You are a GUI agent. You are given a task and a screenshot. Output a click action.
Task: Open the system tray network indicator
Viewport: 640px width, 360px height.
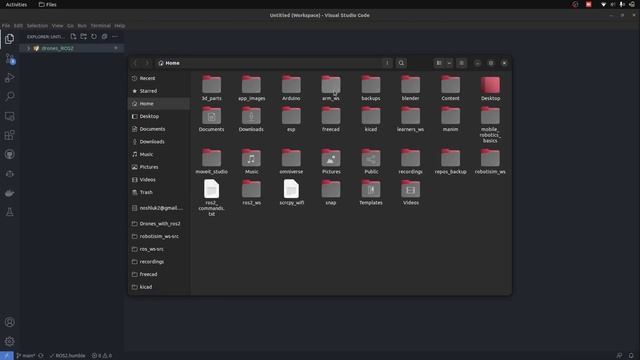point(603,4)
